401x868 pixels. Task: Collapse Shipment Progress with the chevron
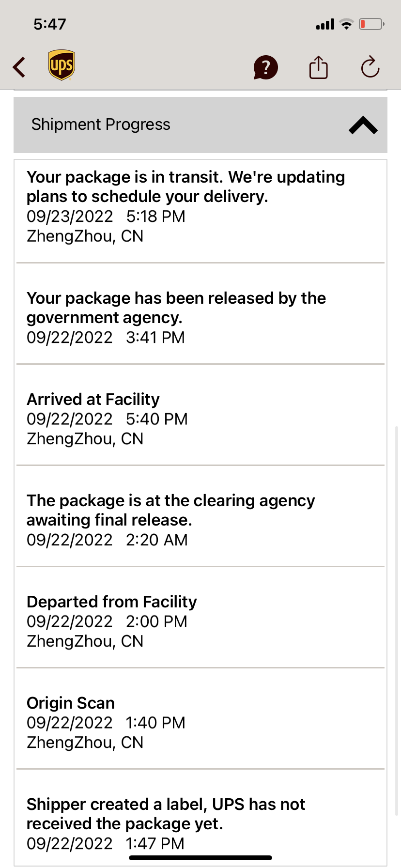pyautogui.click(x=363, y=125)
